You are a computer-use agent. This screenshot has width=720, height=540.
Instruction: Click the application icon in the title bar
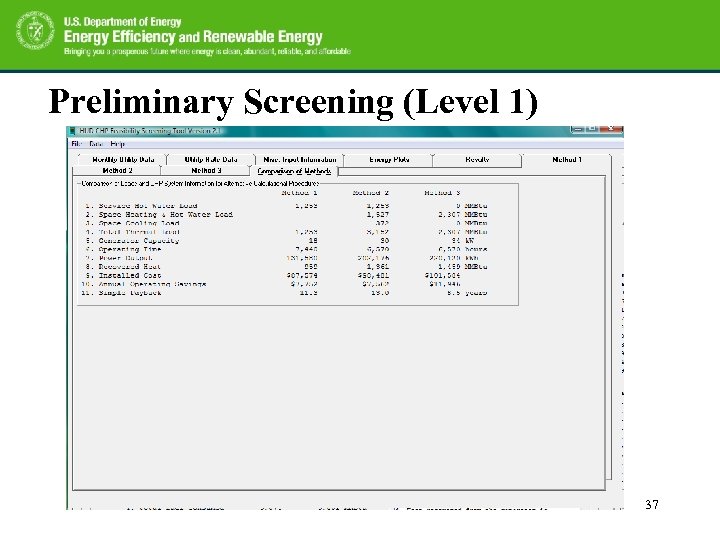point(72,131)
